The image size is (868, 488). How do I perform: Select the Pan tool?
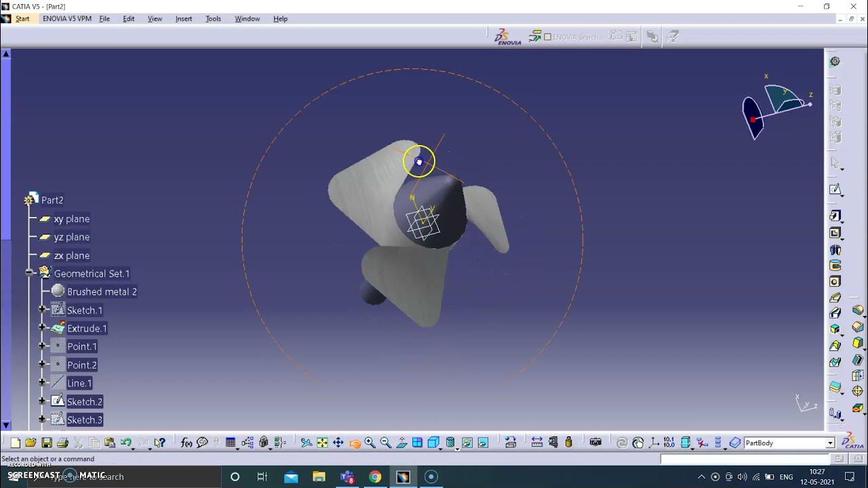tap(338, 443)
